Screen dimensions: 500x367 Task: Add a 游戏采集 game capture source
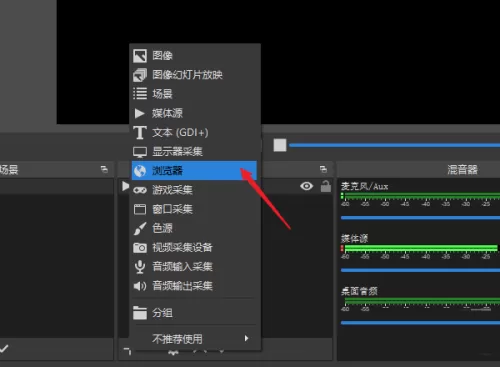[x=194, y=190]
